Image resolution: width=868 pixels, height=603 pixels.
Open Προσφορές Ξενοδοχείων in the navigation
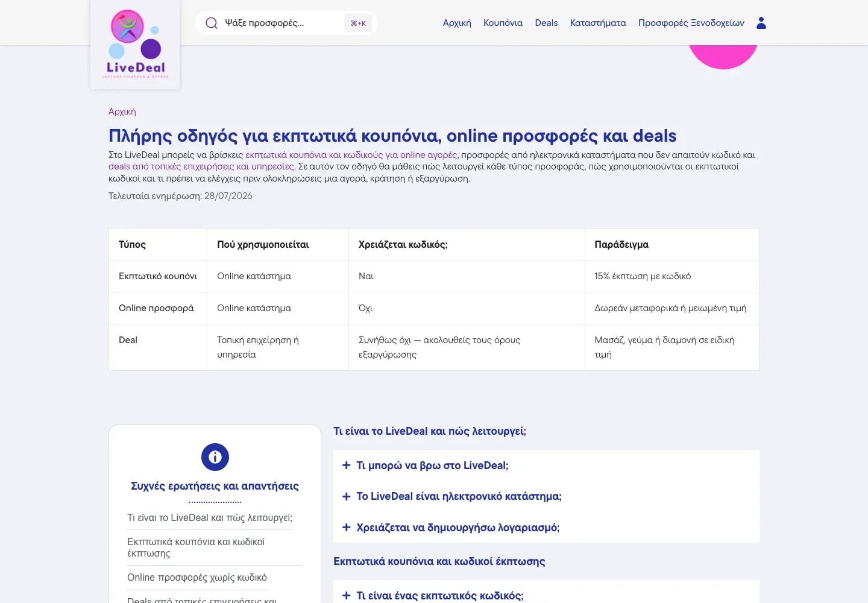pyautogui.click(x=691, y=23)
